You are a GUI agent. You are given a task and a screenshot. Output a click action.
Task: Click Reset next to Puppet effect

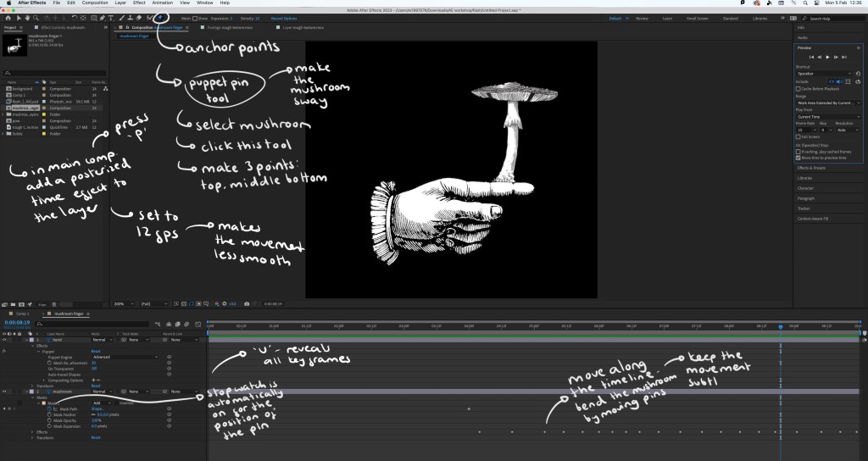point(96,352)
